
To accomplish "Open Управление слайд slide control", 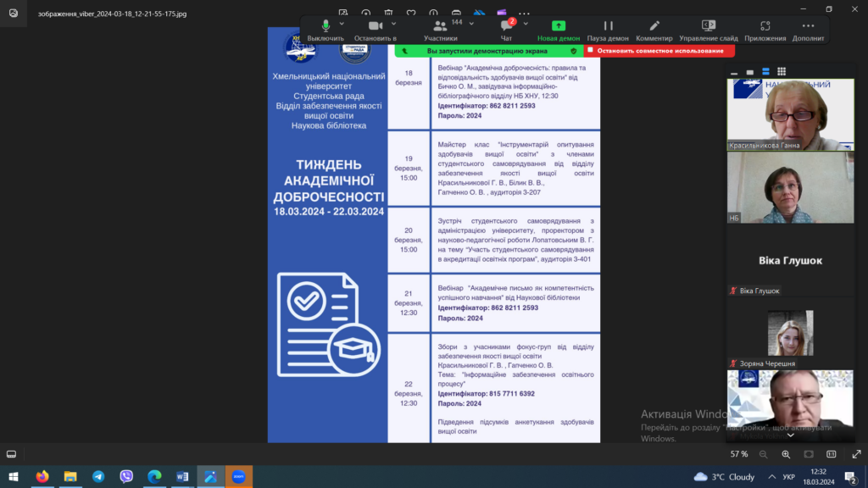I will click(x=709, y=26).
